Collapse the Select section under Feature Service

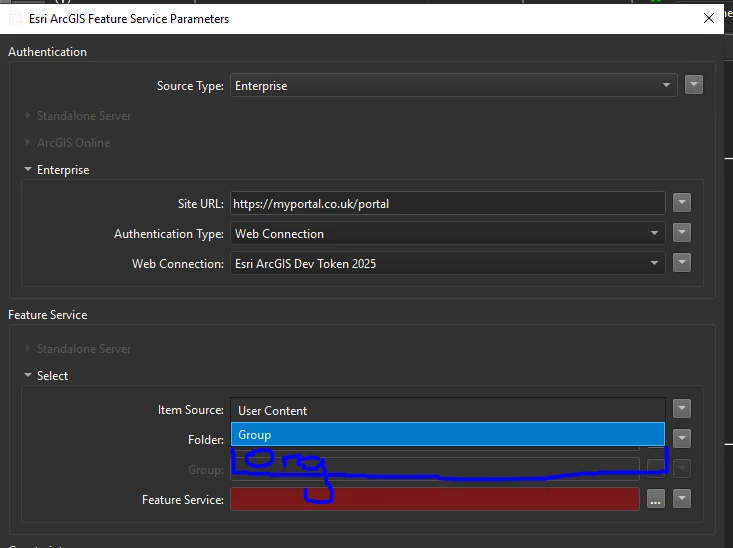coord(28,375)
